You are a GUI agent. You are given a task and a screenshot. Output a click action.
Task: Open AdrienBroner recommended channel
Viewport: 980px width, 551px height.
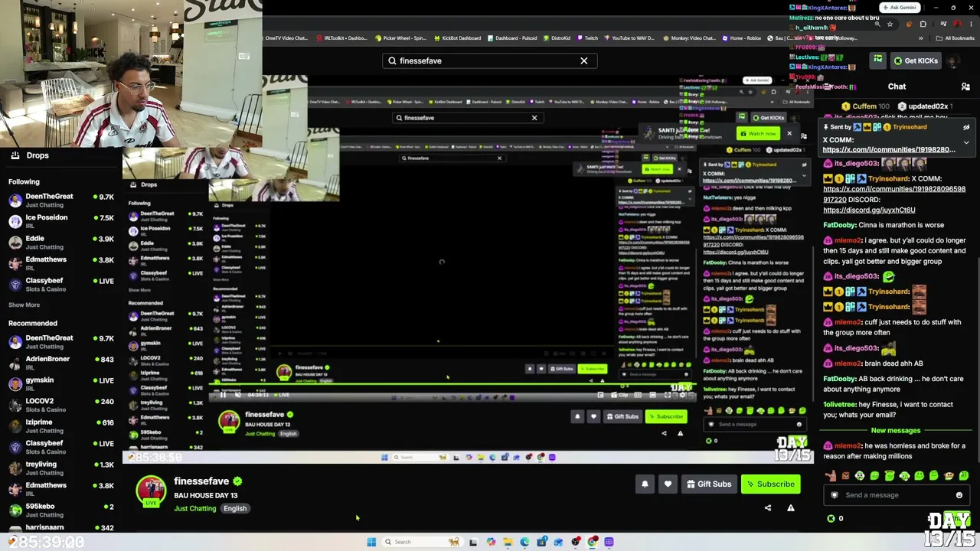pos(61,363)
